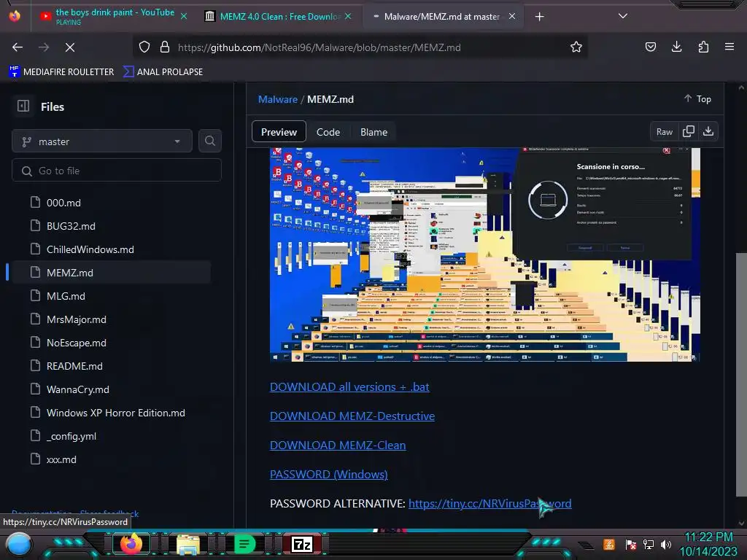Image resolution: width=747 pixels, height=560 pixels.
Task: Switch to the Blame tab
Action: click(x=373, y=132)
